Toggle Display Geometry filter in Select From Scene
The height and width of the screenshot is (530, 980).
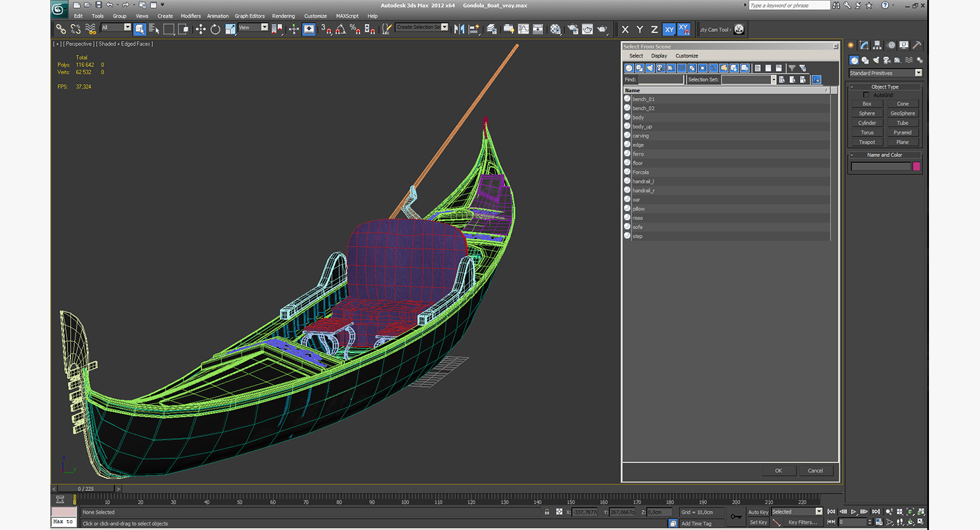point(629,68)
